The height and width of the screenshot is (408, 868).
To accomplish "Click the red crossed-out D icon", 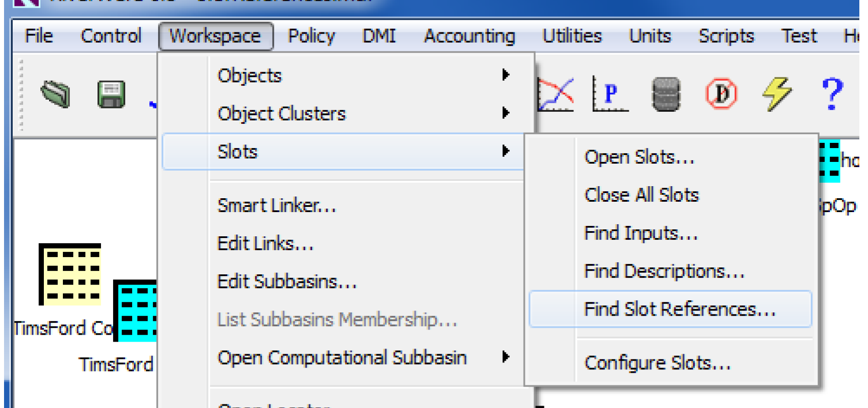I will pos(721,95).
